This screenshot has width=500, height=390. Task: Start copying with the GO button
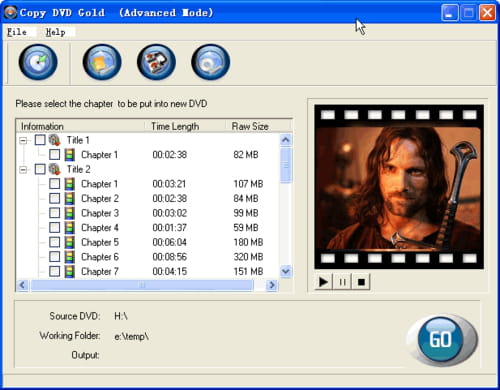441,339
